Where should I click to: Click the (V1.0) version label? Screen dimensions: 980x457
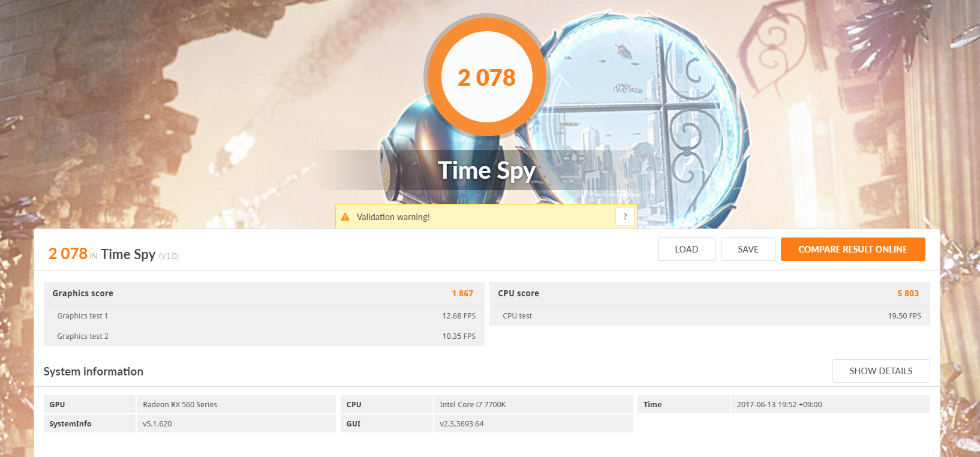pyautogui.click(x=169, y=256)
